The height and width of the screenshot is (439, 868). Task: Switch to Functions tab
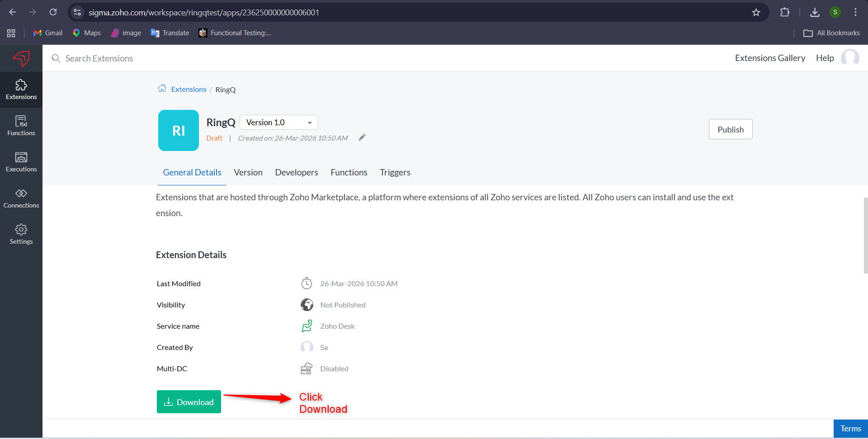pyautogui.click(x=349, y=172)
